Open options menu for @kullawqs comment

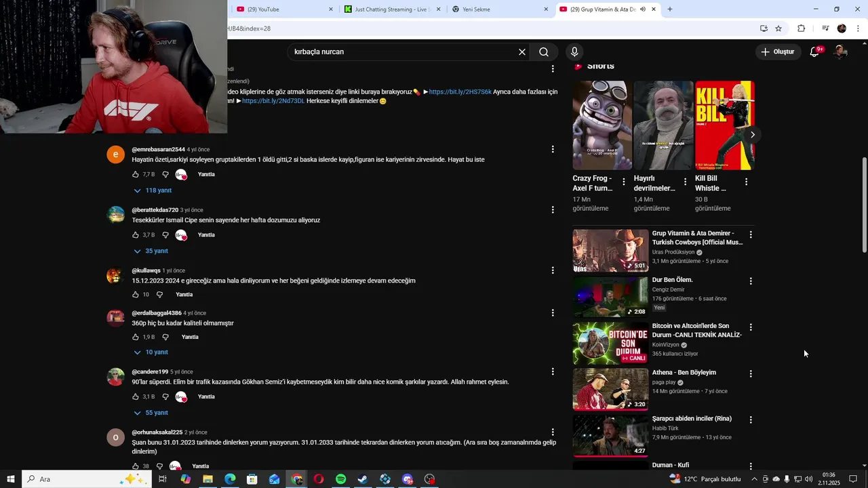click(x=553, y=270)
